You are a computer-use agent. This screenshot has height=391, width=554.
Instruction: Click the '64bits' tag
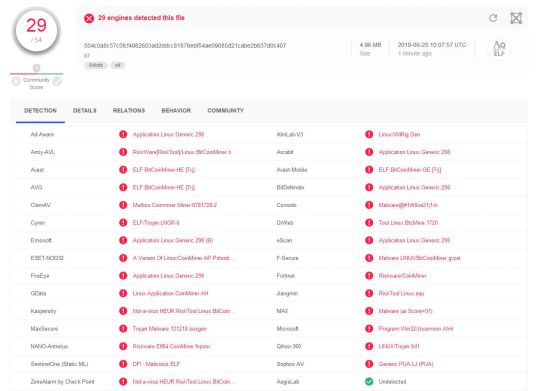[x=96, y=65]
